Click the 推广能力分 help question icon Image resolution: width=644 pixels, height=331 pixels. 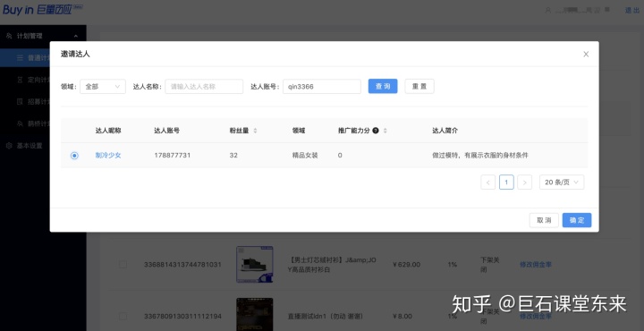coord(376,131)
